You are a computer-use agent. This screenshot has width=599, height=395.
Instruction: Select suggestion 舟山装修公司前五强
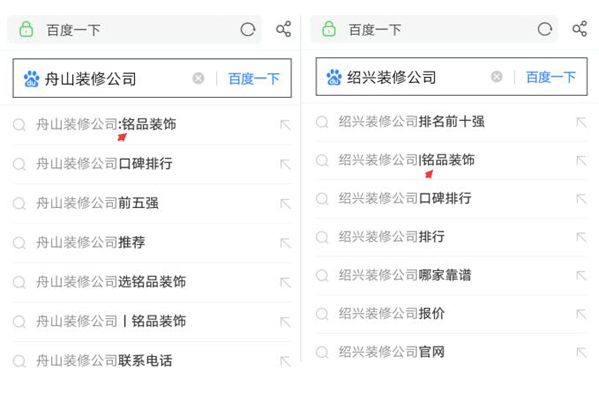coord(152,203)
